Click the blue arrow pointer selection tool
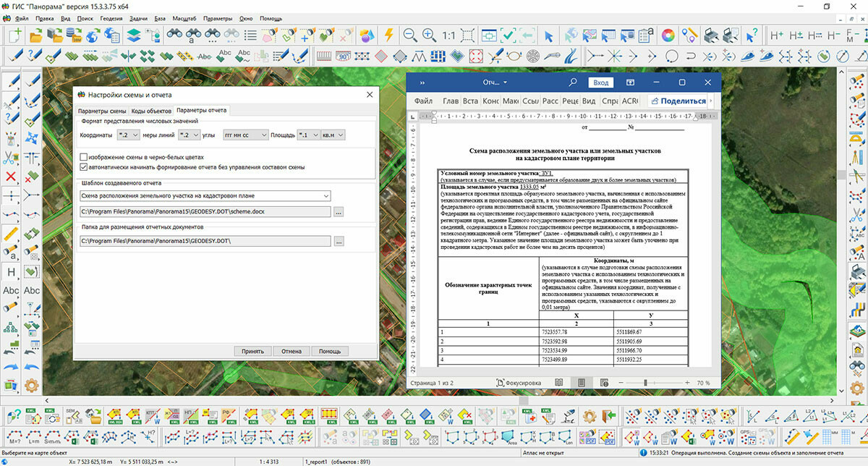868x466 pixels. (548, 34)
